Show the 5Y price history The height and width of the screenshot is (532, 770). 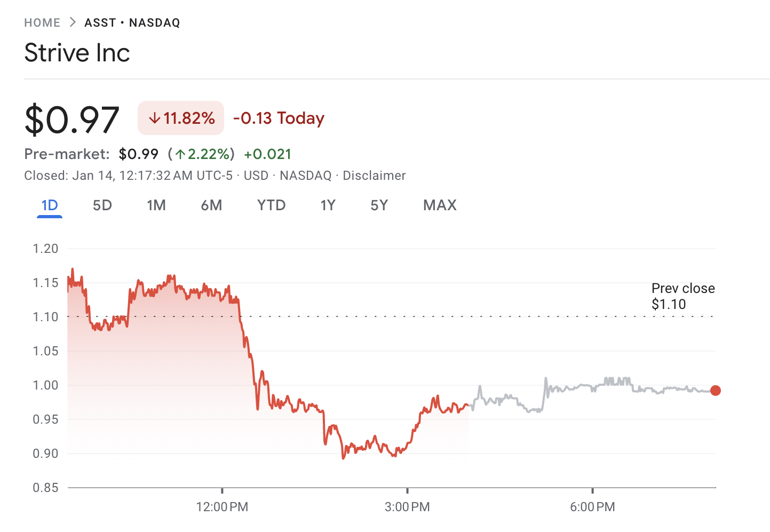click(379, 205)
